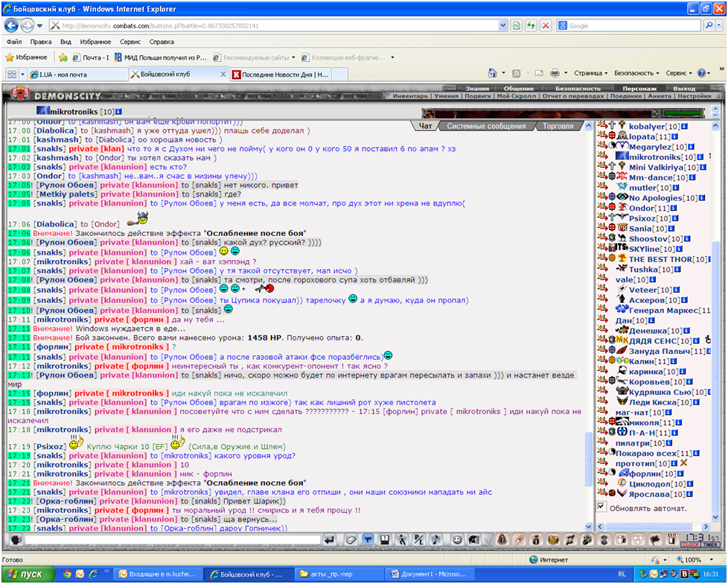The image size is (728, 584).
Task: Click the 'пуск' Start button
Action: (x=27, y=574)
